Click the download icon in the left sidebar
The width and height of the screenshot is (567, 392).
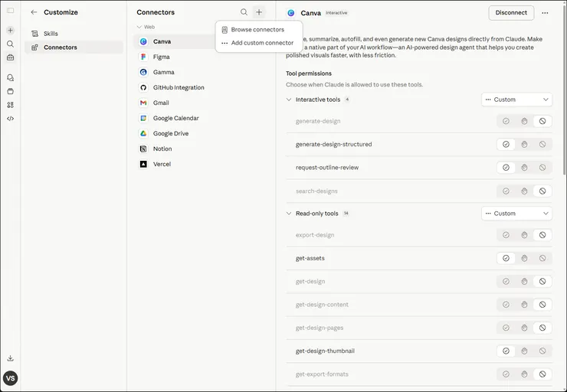[10, 358]
